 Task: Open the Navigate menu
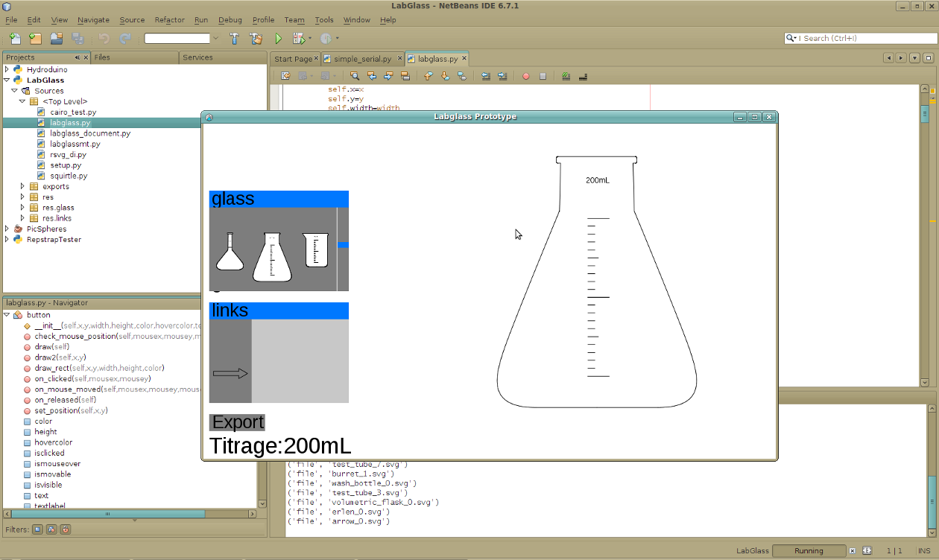93,20
